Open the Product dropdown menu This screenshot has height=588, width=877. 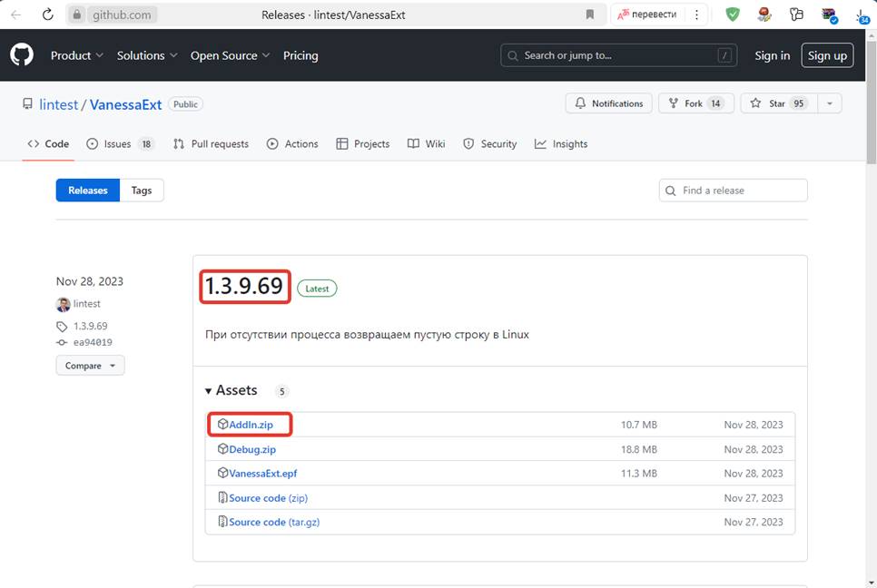(77, 55)
